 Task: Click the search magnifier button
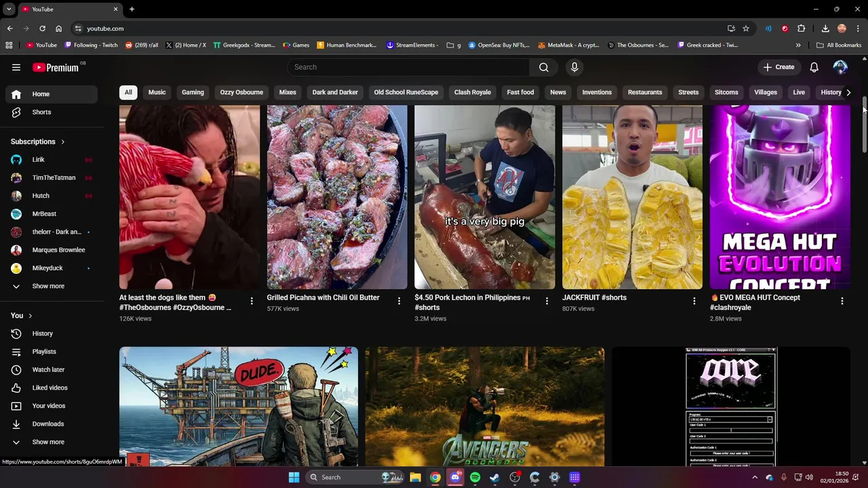544,67
